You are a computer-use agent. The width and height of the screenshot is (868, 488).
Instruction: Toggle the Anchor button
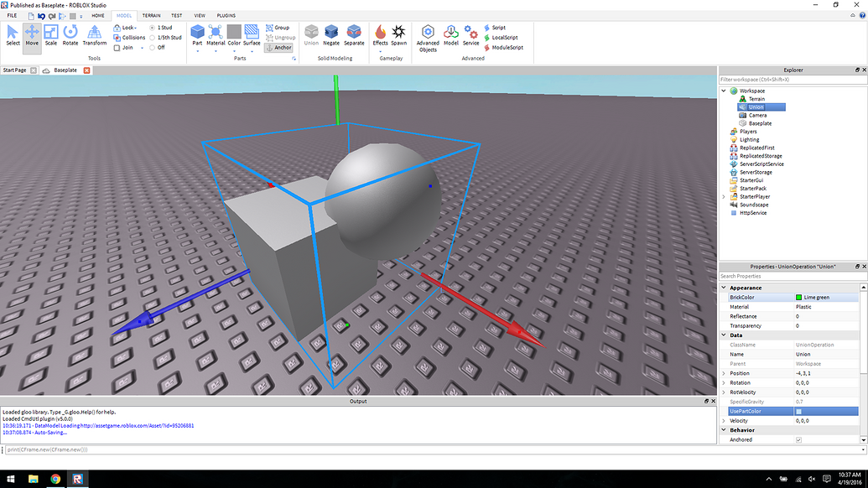tap(279, 48)
